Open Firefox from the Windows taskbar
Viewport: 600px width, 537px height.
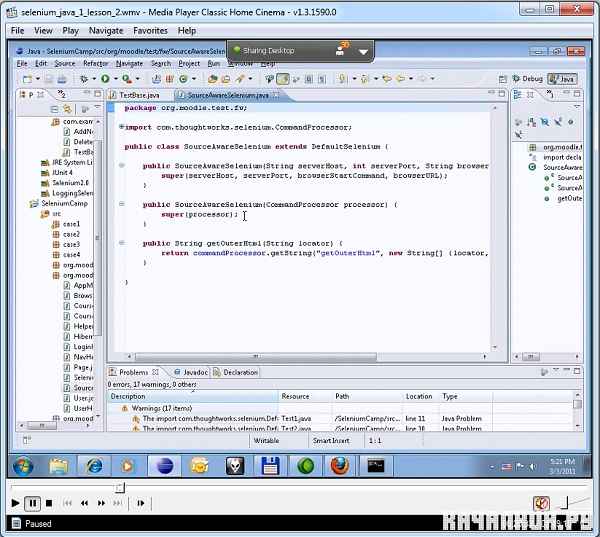coord(340,466)
